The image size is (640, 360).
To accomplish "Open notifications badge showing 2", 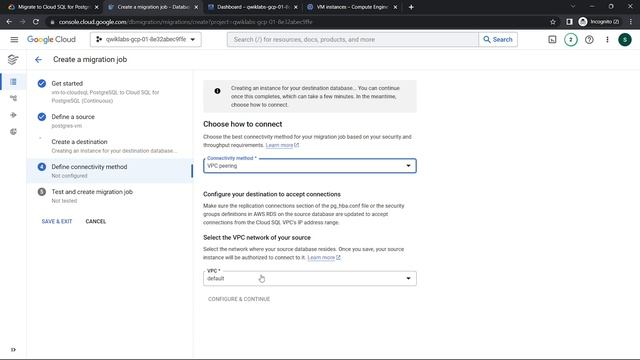I will tap(571, 40).
